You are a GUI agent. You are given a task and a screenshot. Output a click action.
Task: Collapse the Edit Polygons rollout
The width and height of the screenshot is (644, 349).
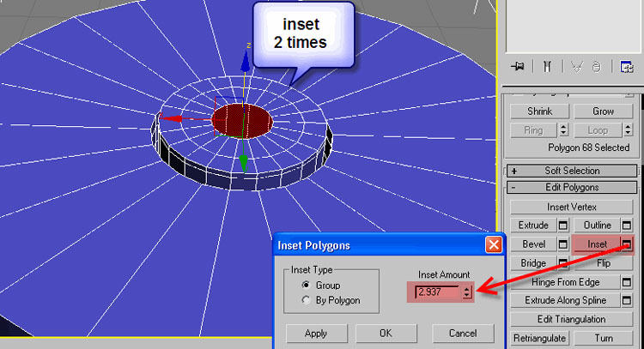[571, 188]
